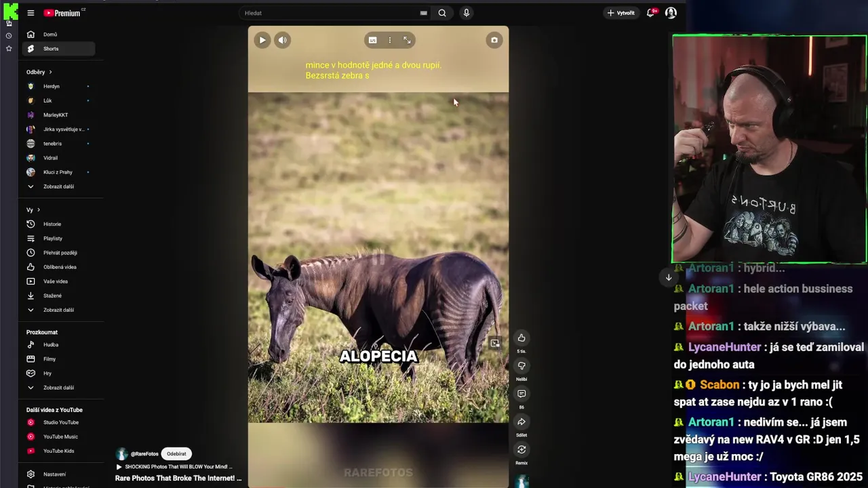Click the Hledat search field

[x=329, y=13]
